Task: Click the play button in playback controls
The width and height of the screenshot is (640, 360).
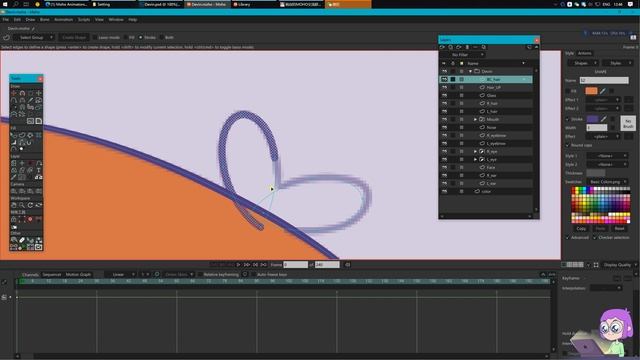Action: [x=238, y=264]
